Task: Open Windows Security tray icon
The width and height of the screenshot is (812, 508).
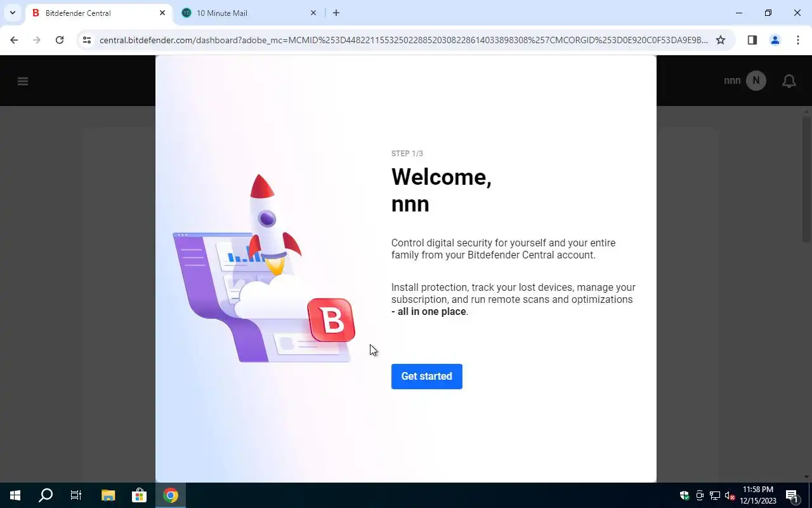Action: pyautogui.click(x=684, y=495)
